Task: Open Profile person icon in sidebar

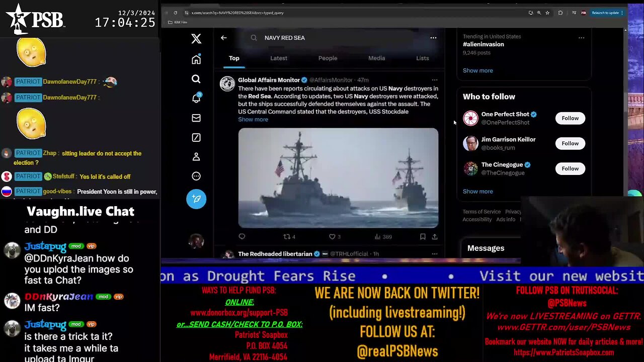Action: pos(196,157)
